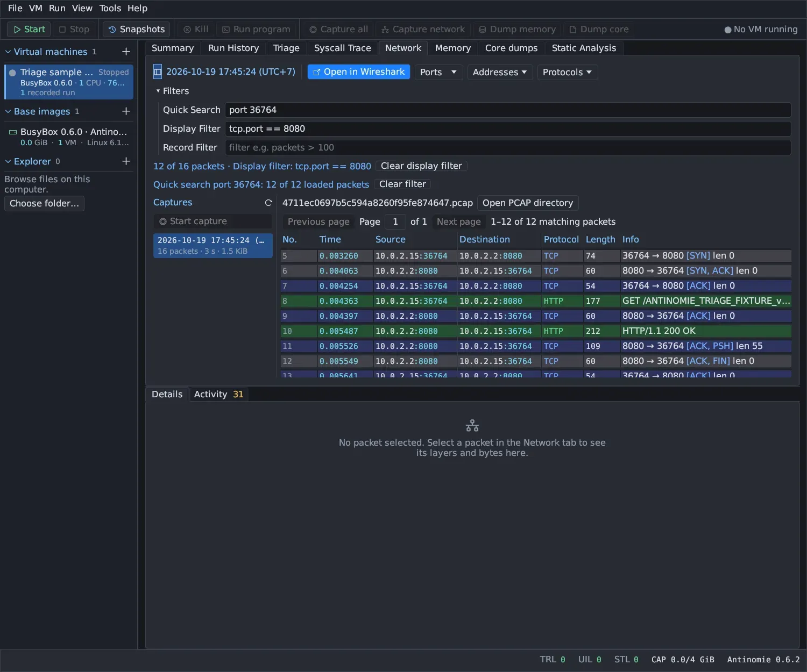Image resolution: width=807 pixels, height=672 pixels.
Task: Add a new virtual machine plus icon
Action: 126,52
